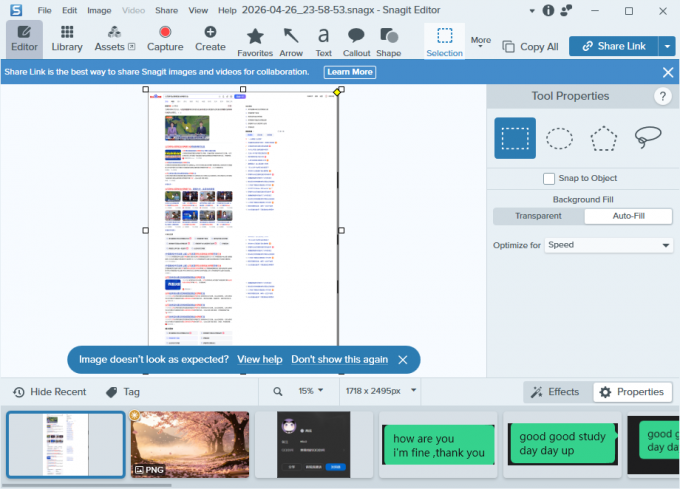This screenshot has width=680, height=489.
Task: Open Tool Properties help question mark
Action: click(x=663, y=96)
